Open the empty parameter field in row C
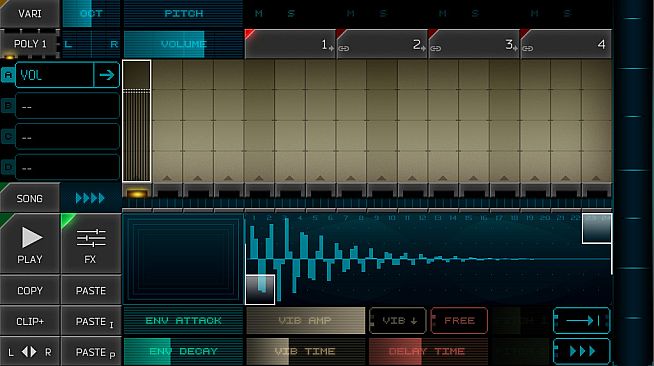 (x=68, y=137)
